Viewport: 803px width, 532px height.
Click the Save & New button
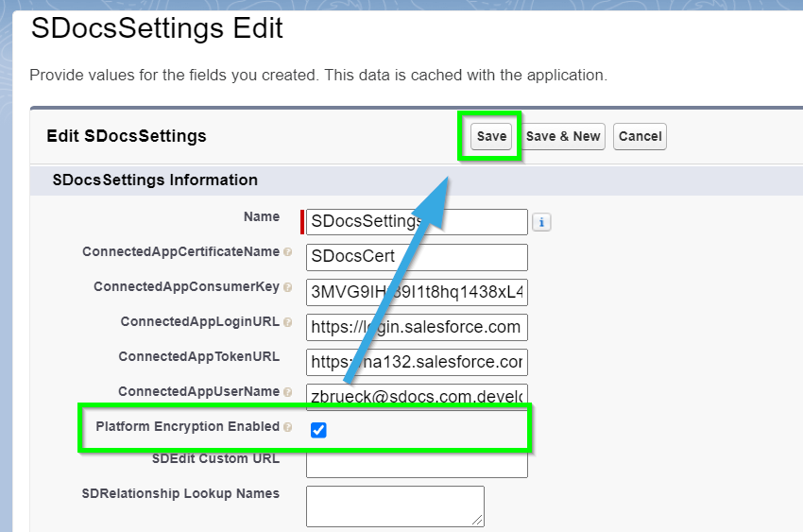[x=563, y=136]
